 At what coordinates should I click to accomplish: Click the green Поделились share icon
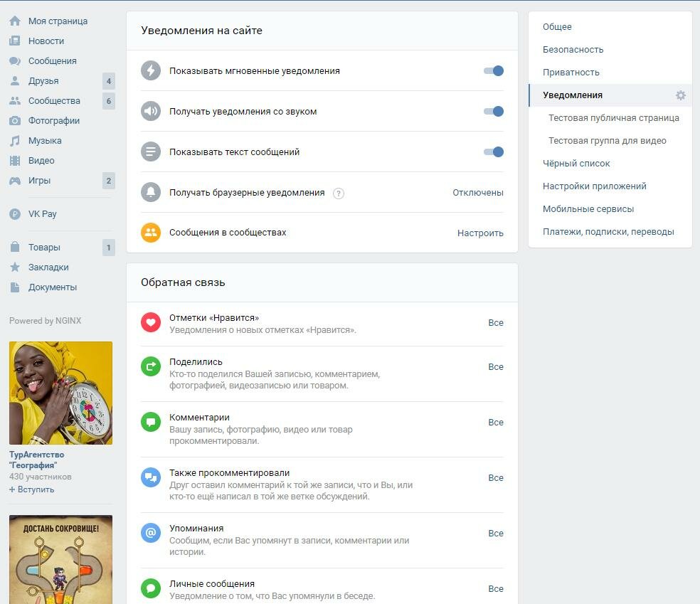[151, 367]
